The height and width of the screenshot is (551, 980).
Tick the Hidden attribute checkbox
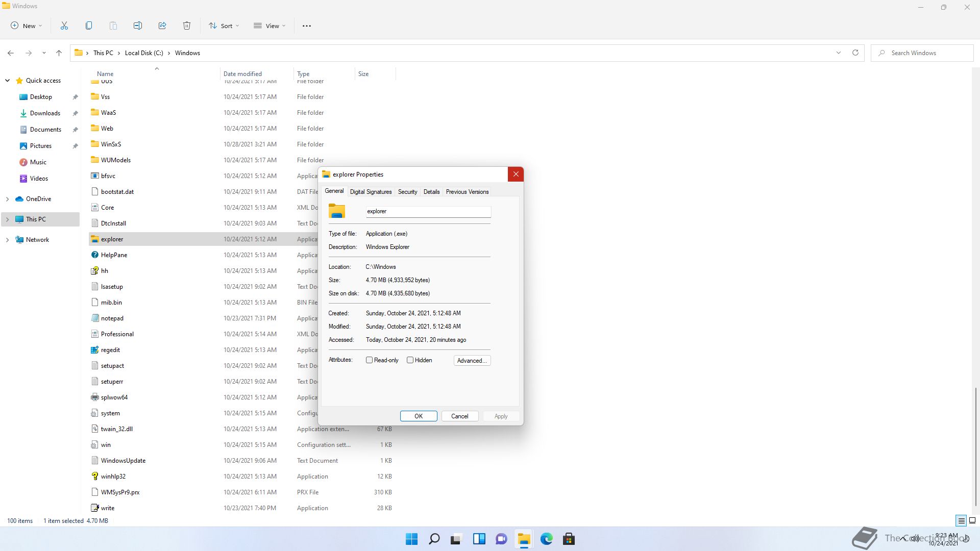coord(410,360)
